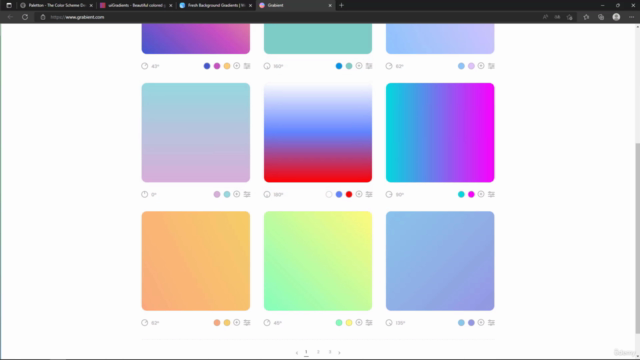
Task: Open sliders settings for the 0° gradient
Action: (x=247, y=194)
